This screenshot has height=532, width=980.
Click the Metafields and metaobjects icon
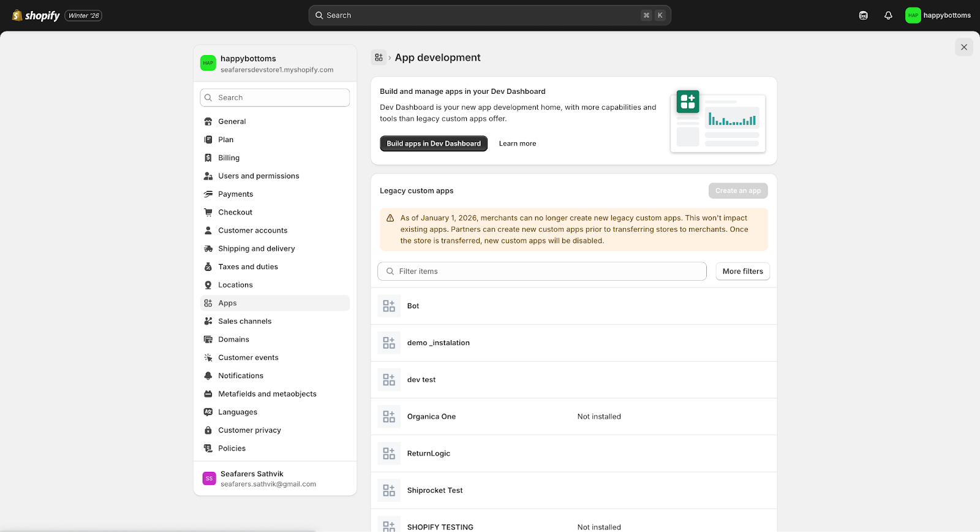pyautogui.click(x=208, y=394)
